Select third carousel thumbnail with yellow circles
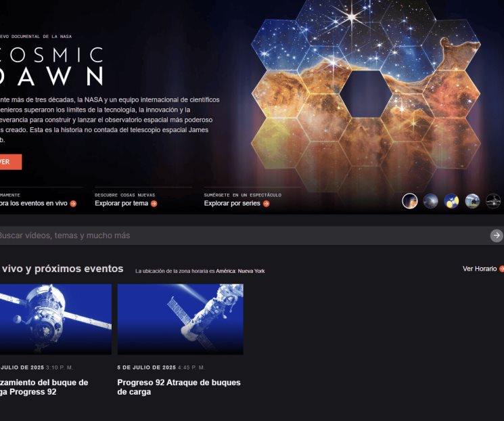The width and height of the screenshot is (504, 421). pyautogui.click(x=451, y=201)
